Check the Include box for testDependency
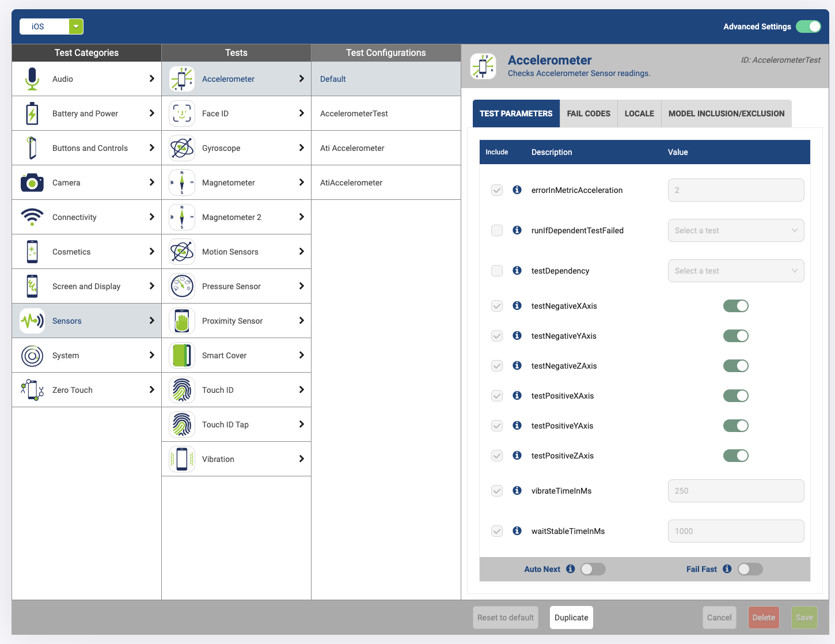 pos(497,271)
